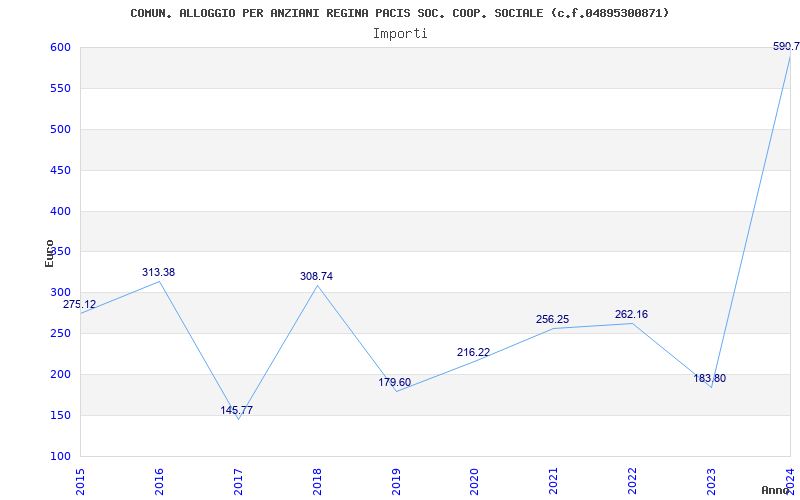Select the 216.22 value label for 2020
Screen dimensions: 800x500
click(x=473, y=352)
